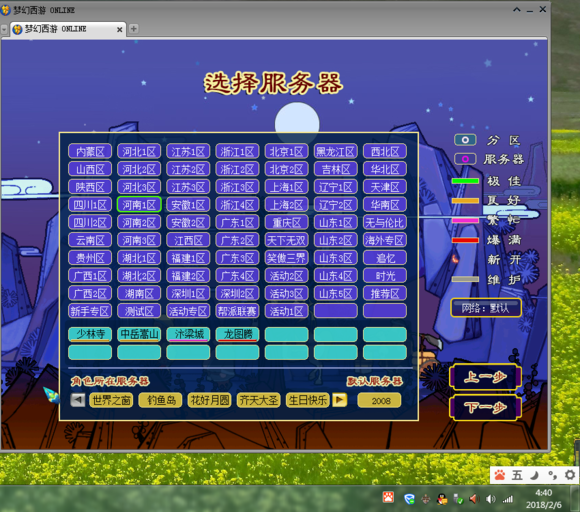Click the paw icon in input bar
Image resolution: width=580 pixels, height=512 pixels.
(500, 475)
